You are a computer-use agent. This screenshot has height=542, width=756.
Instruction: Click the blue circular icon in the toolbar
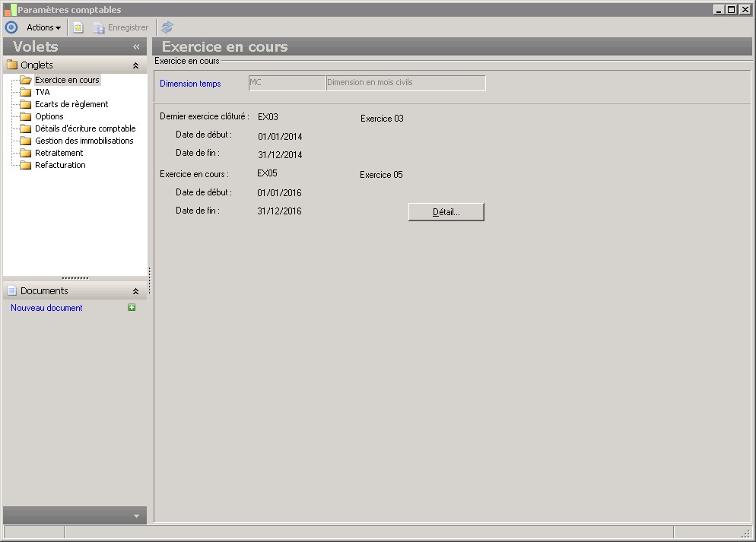(11, 27)
